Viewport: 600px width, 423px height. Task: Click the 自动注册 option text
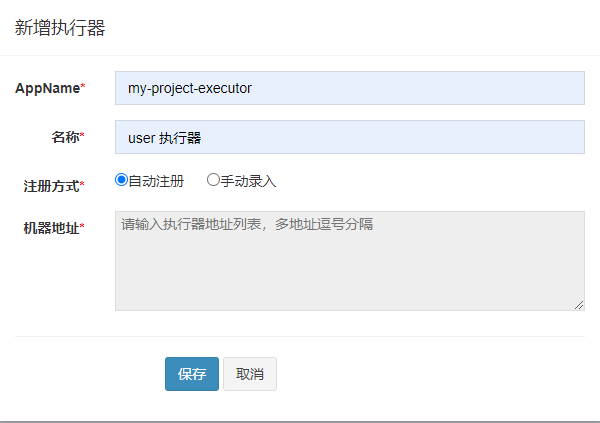(x=156, y=181)
